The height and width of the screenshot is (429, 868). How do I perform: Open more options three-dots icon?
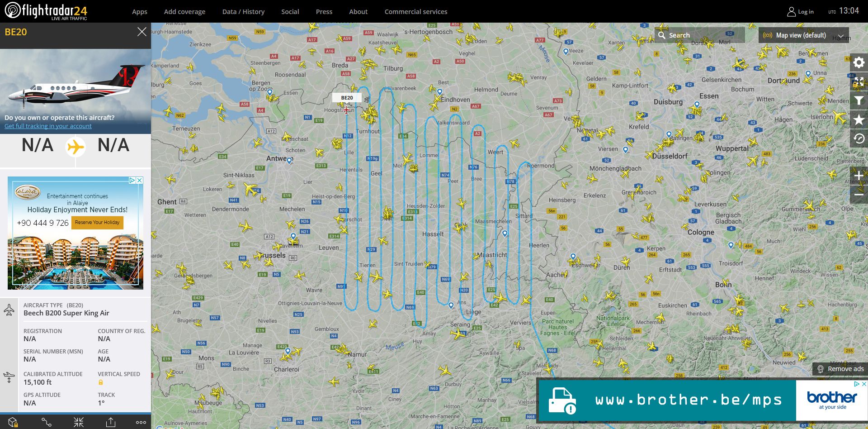click(141, 422)
